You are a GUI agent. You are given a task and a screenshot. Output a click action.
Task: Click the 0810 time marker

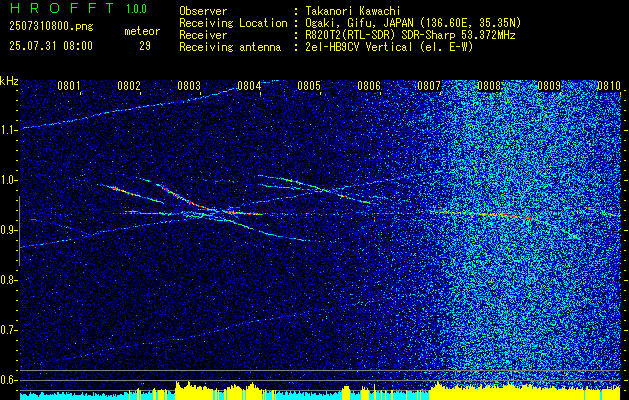click(609, 86)
